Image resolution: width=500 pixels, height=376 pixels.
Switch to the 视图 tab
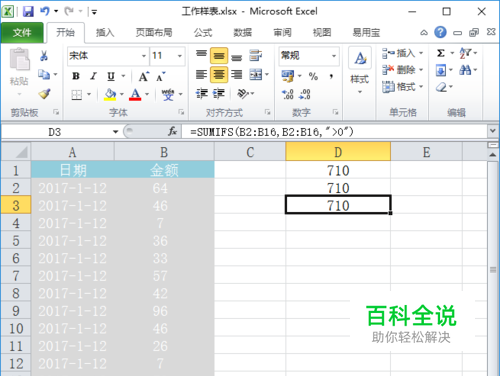point(322,33)
